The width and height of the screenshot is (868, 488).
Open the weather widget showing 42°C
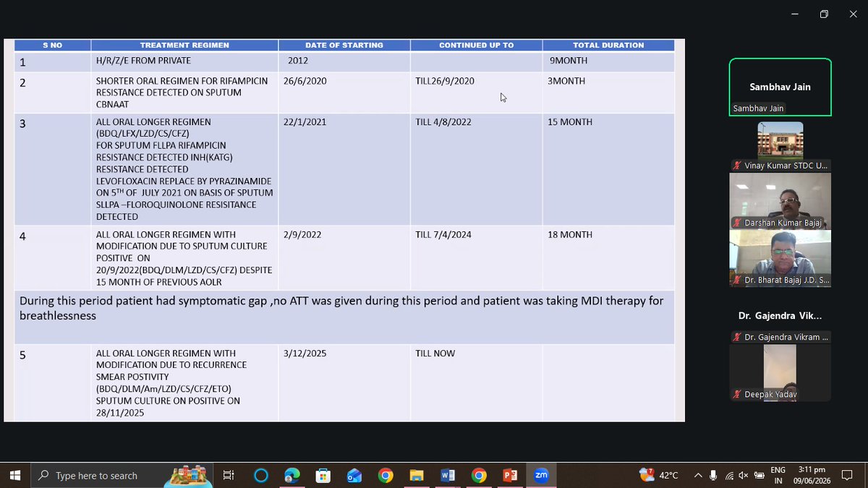tap(659, 475)
